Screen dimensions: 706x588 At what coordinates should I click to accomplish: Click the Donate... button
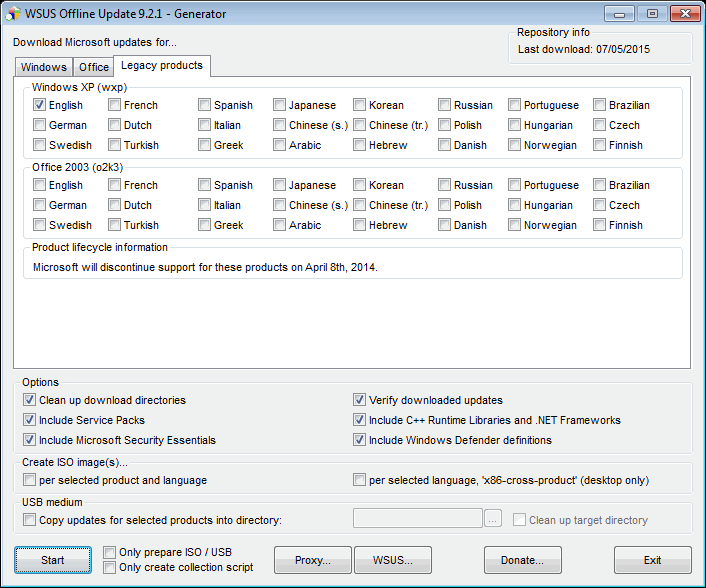[x=522, y=560]
